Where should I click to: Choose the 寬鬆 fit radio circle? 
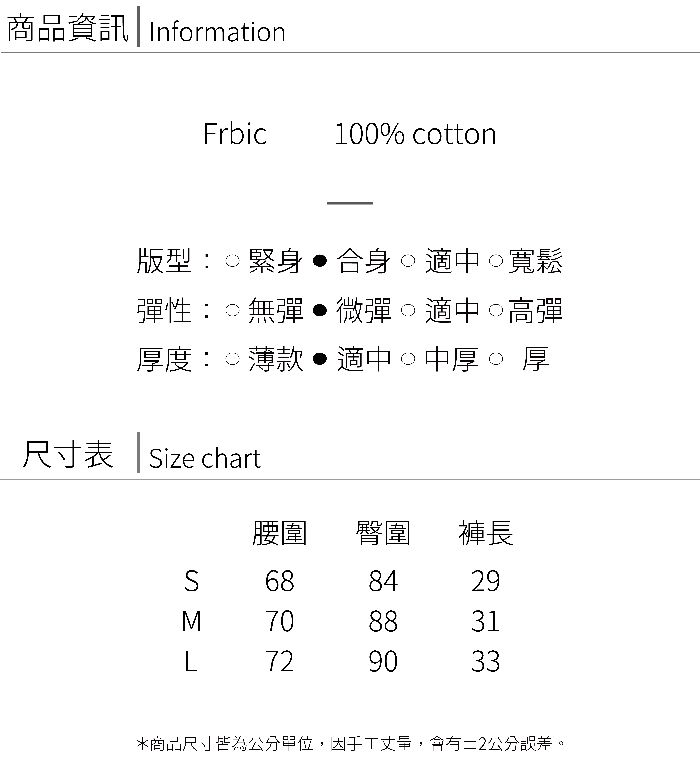(496, 261)
